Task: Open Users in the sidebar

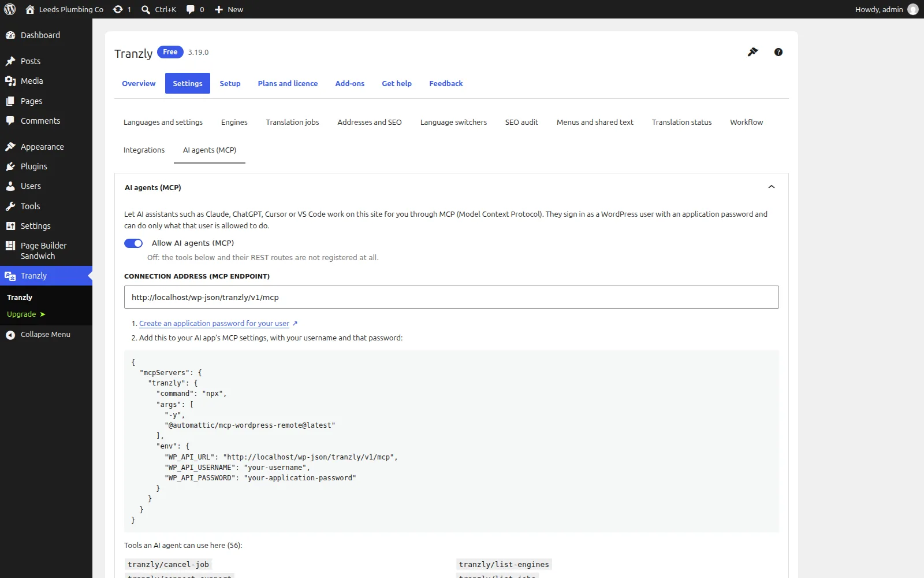Action: 46,186
